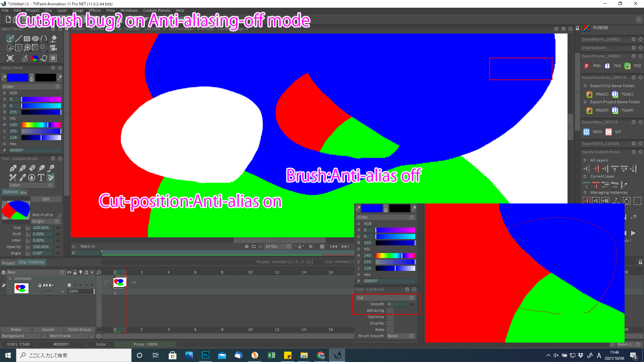Click the Edit brush button

pos(46,199)
